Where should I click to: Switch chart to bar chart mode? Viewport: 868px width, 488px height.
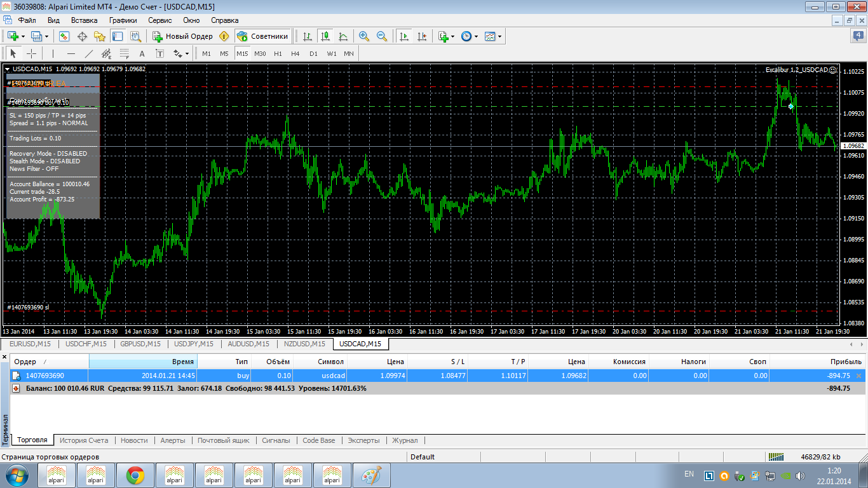point(308,36)
